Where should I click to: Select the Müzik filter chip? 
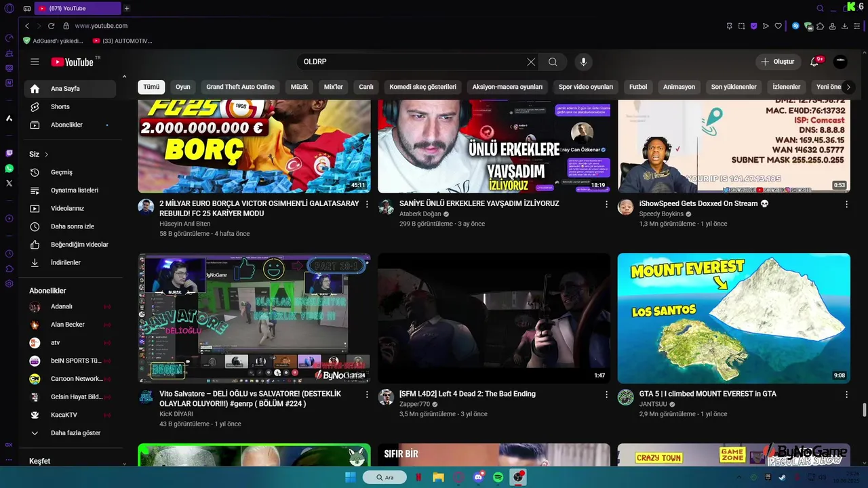(x=299, y=87)
